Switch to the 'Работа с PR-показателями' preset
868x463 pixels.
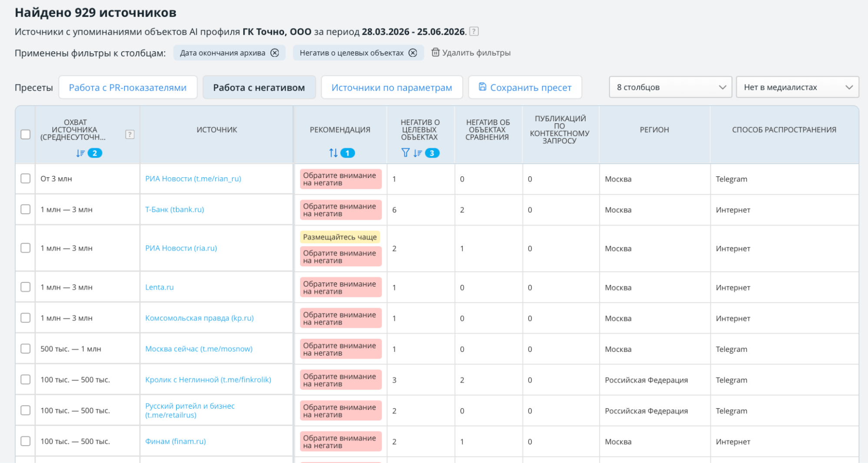point(128,87)
